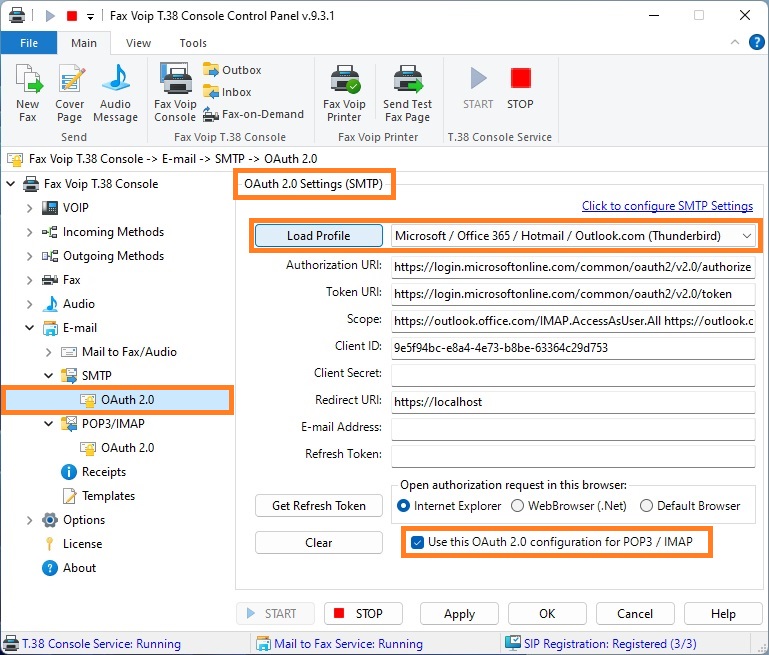Expand the VOIP node
Viewport: 769px width, 655px height.
click(x=29, y=208)
